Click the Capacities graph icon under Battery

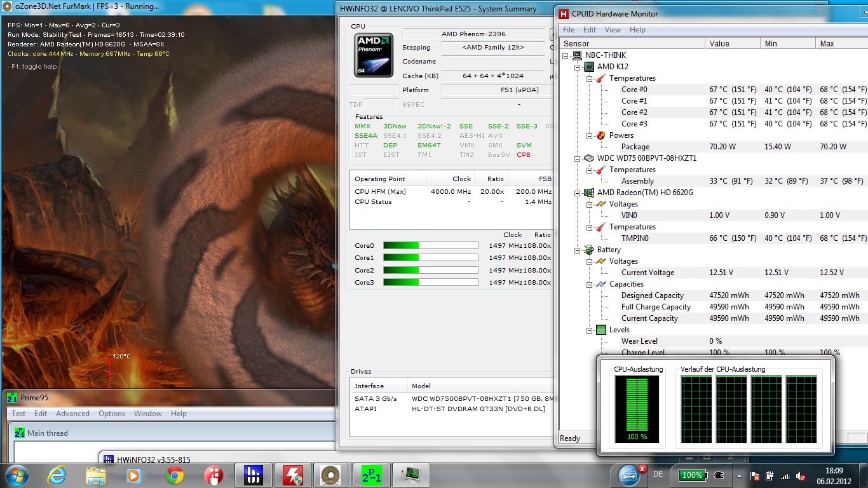(x=601, y=284)
